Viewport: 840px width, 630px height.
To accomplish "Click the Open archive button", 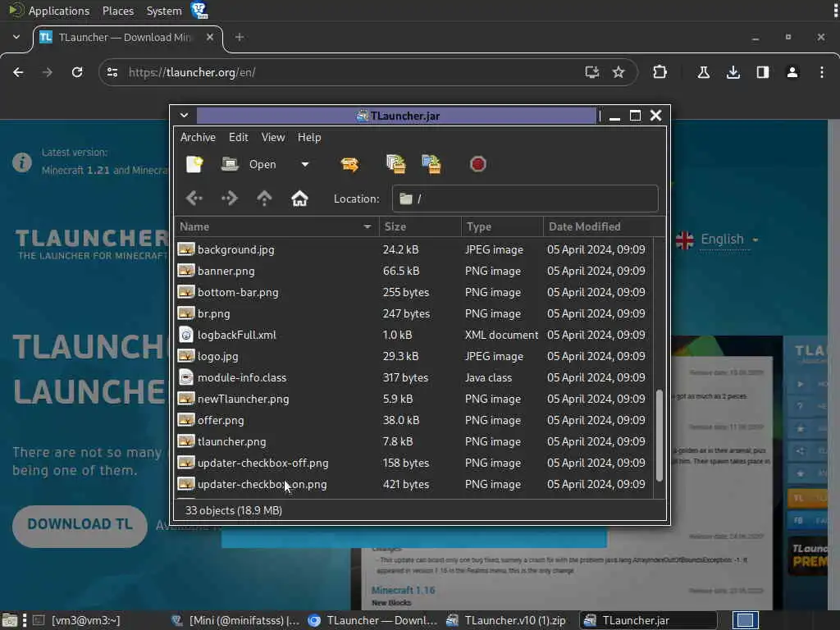I will click(249, 164).
